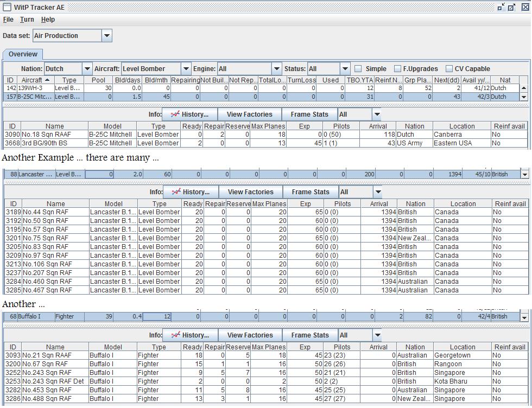Viewport: 532px width, 408px height.
Task: Open History chart above the Lancaster squadron list
Action: click(191, 192)
